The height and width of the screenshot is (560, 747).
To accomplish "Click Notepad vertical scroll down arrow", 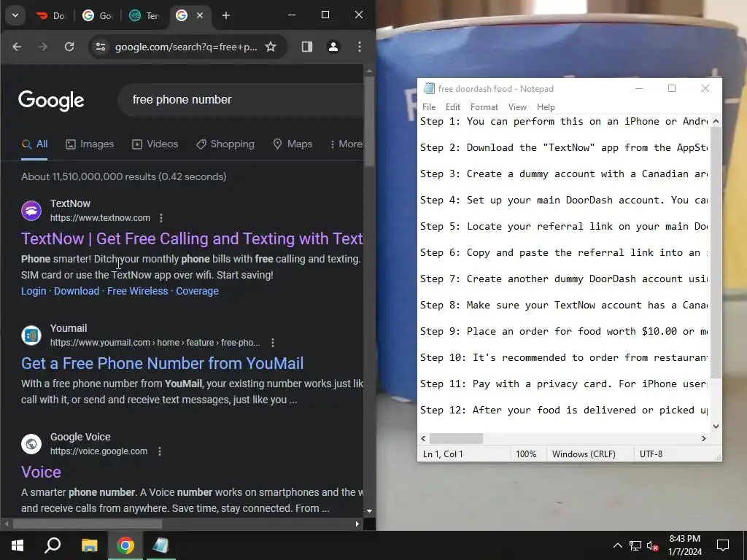I will tap(716, 427).
